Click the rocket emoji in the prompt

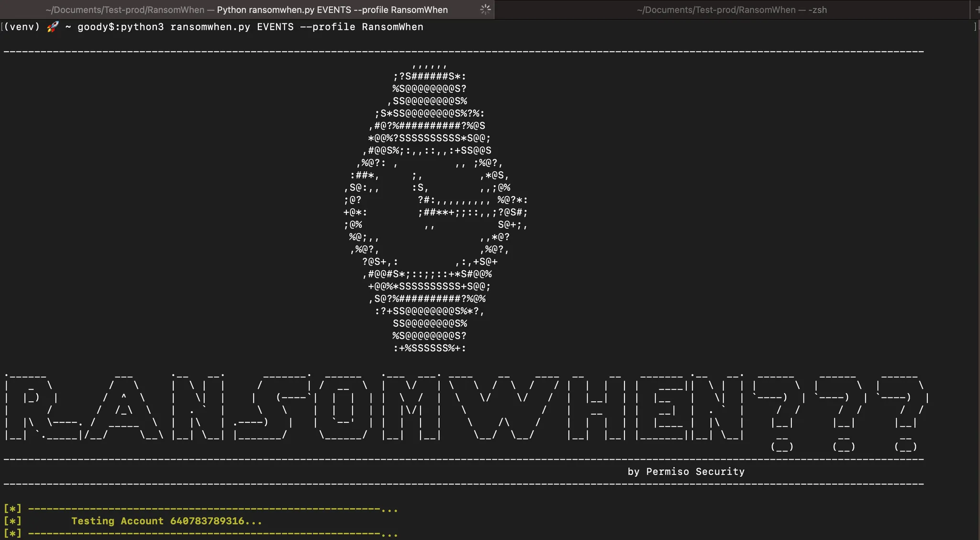click(53, 27)
